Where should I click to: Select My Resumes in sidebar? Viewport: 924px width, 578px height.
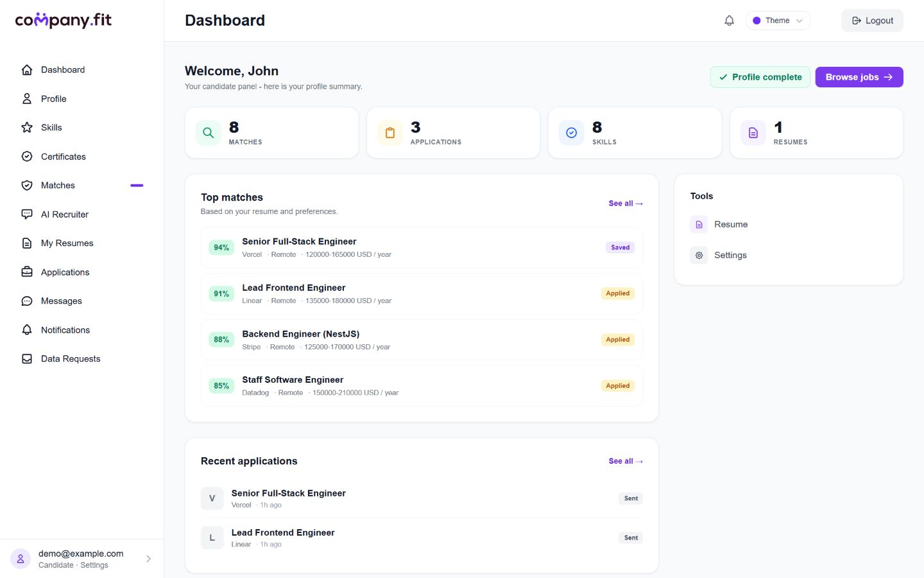coord(82,243)
